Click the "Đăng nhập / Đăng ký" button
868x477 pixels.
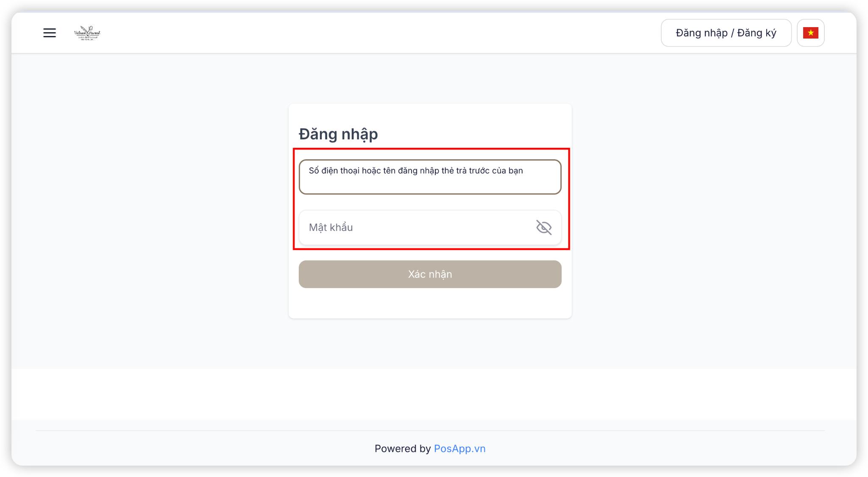point(726,33)
